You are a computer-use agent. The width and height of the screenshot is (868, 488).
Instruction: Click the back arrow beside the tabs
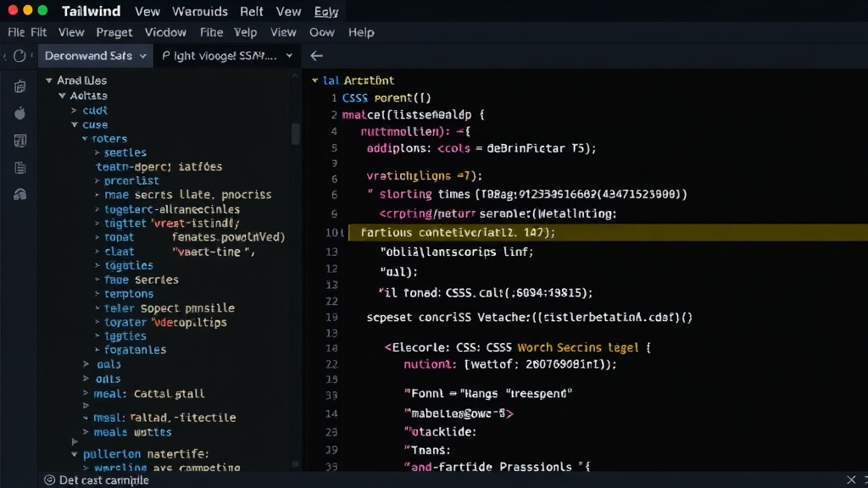[317, 56]
